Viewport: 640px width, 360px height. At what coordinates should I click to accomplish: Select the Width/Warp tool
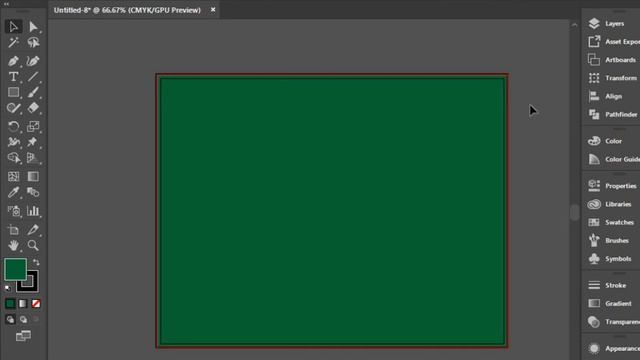click(x=13, y=142)
